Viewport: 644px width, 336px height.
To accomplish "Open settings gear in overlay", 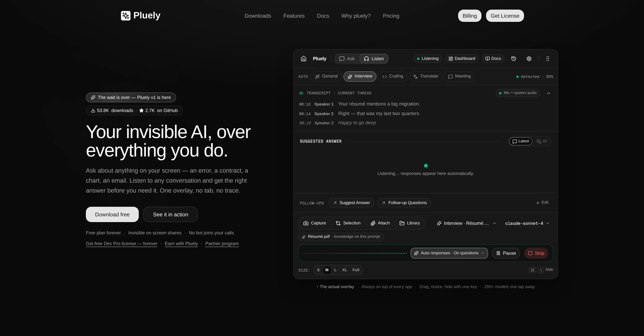I will tap(529, 58).
